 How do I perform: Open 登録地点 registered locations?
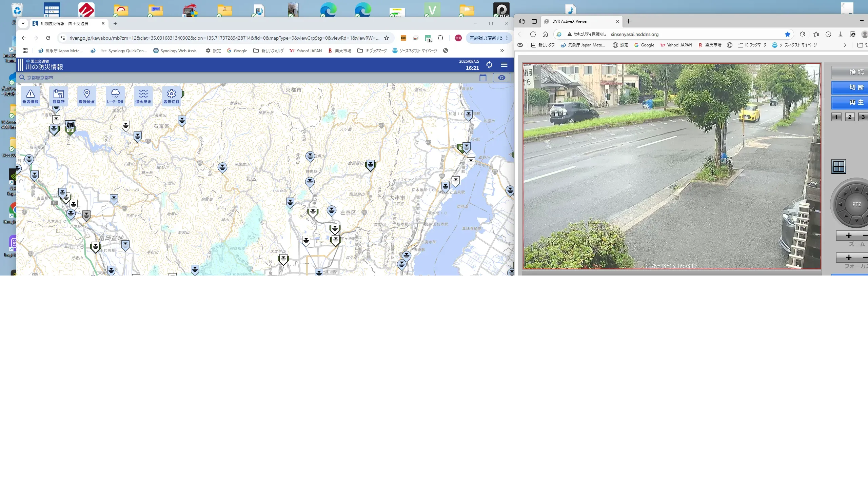point(87,96)
